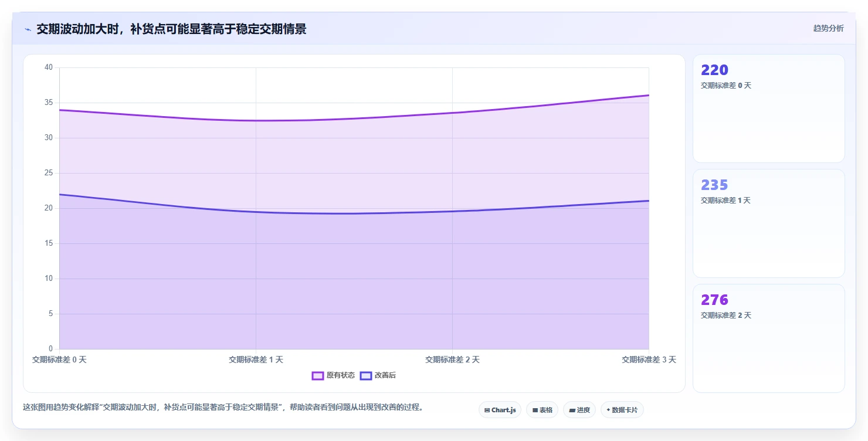The height and width of the screenshot is (441, 868).
Task: Click the y-axis value 5
Action: pos(50,314)
